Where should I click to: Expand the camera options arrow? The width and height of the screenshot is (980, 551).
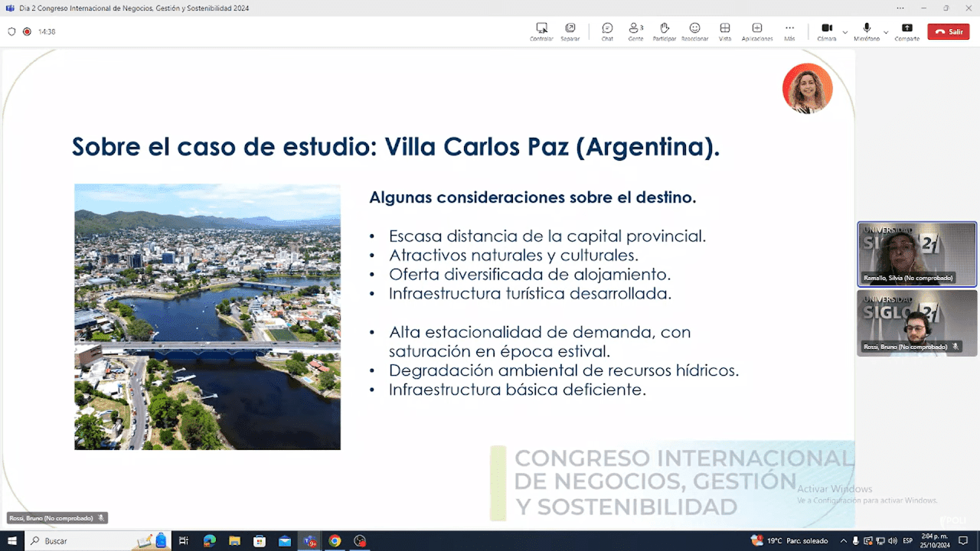(845, 32)
